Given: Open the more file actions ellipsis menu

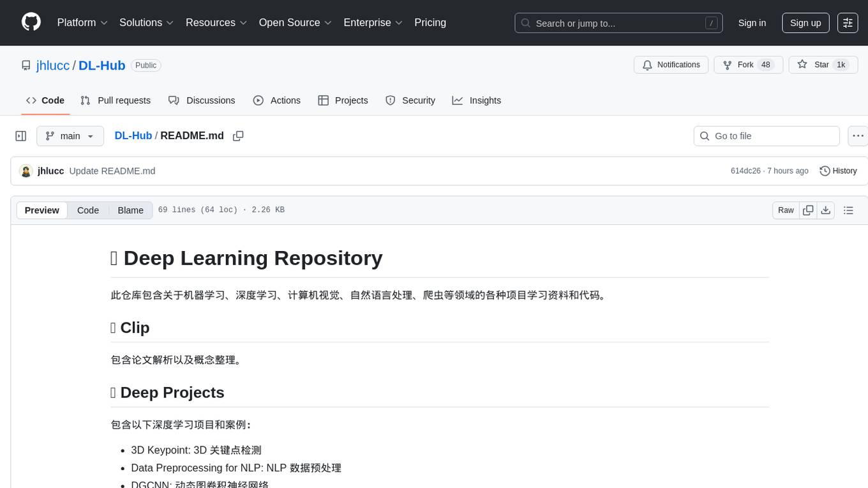Looking at the screenshot, I should pyautogui.click(x=858, y=136).
